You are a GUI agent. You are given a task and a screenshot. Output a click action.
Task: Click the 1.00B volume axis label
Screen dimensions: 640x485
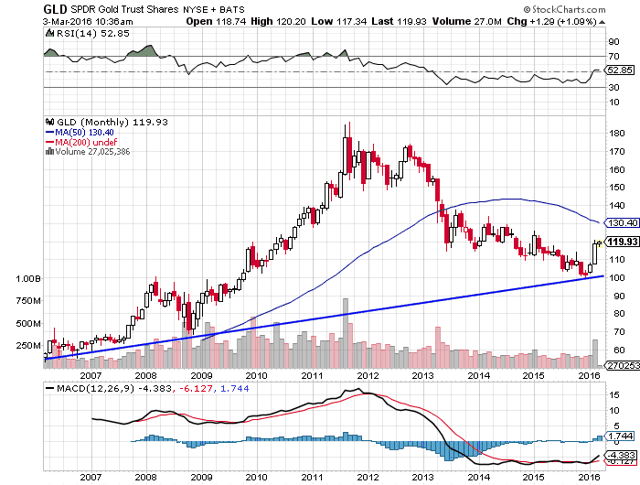click(28, 279)
